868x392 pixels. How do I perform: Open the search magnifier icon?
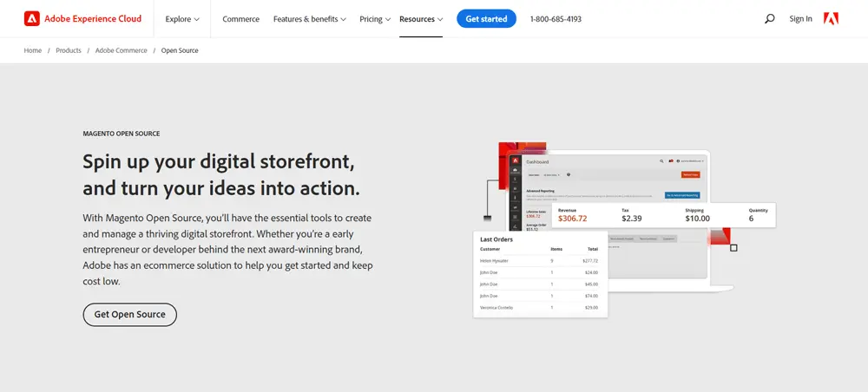pos(769,19)
